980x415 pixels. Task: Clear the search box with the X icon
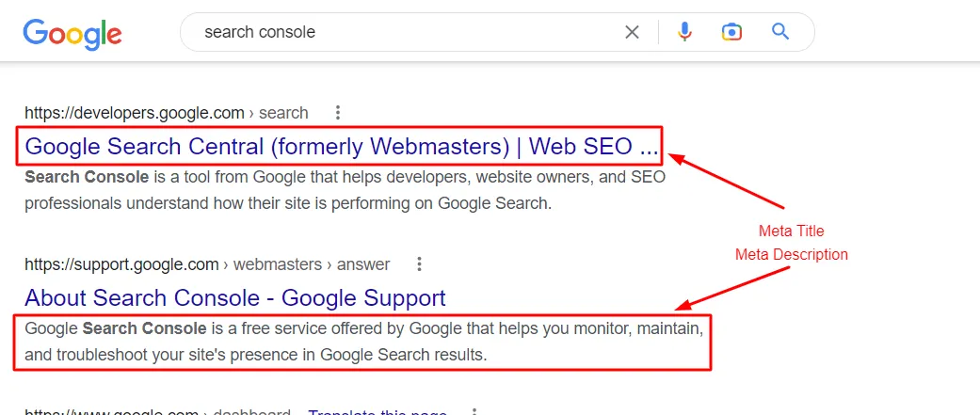coord(632,32)
